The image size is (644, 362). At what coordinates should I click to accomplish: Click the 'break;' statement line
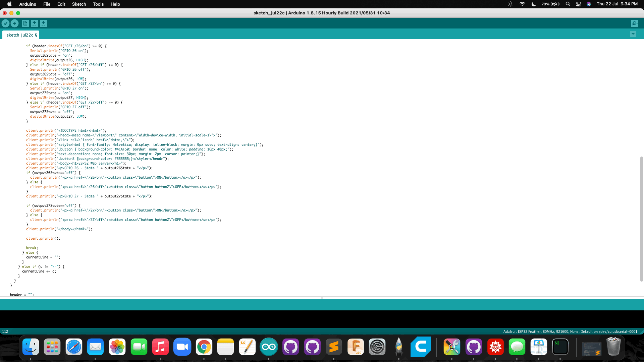click(x=32, y=248)
